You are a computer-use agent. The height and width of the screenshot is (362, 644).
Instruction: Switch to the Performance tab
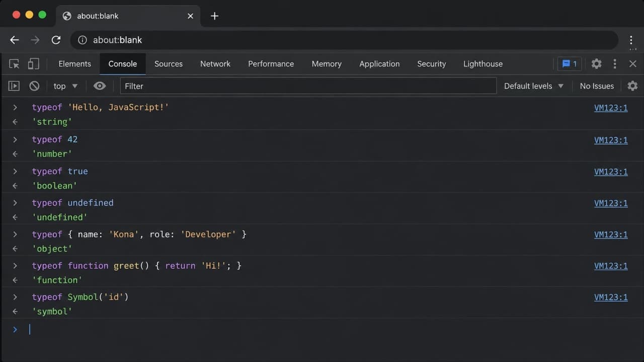pos(271,64)
